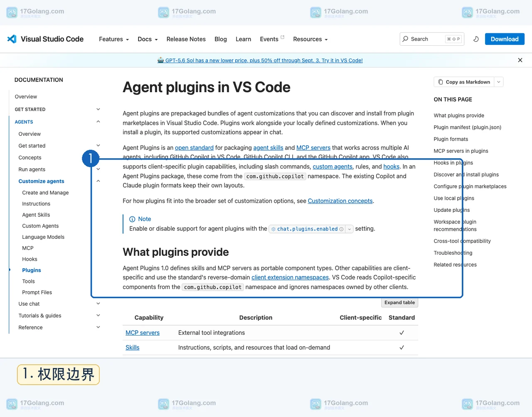Open Custom Agents in the sidebar
Image resolution: width=532 pixels, height=417 pixels.
40,226
